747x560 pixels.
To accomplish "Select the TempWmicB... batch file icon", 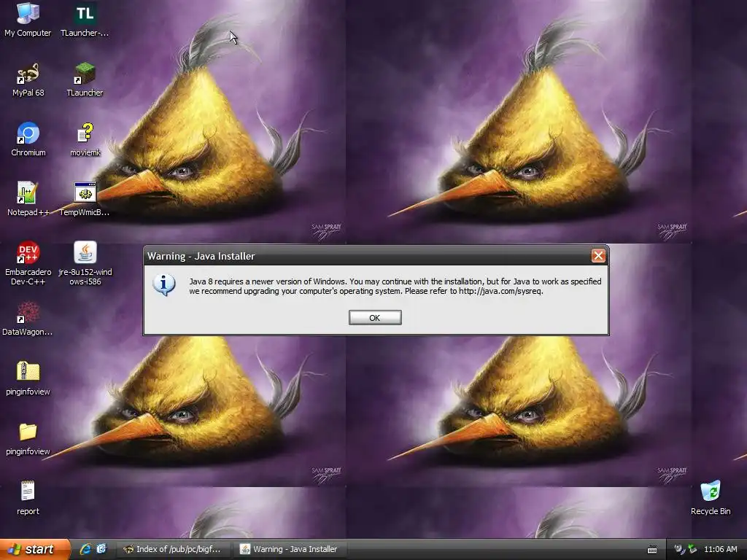I will 85,199.
